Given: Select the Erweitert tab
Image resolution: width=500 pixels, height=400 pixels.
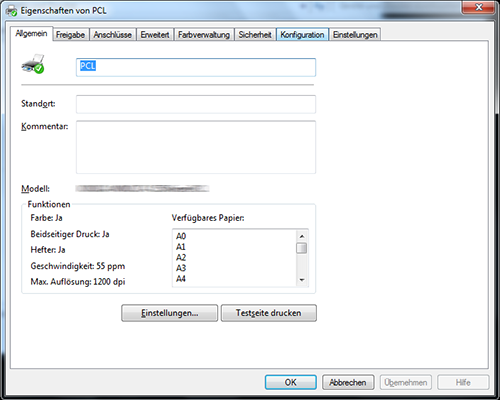Looking at the screenshot, I should (x=155, y=35).
